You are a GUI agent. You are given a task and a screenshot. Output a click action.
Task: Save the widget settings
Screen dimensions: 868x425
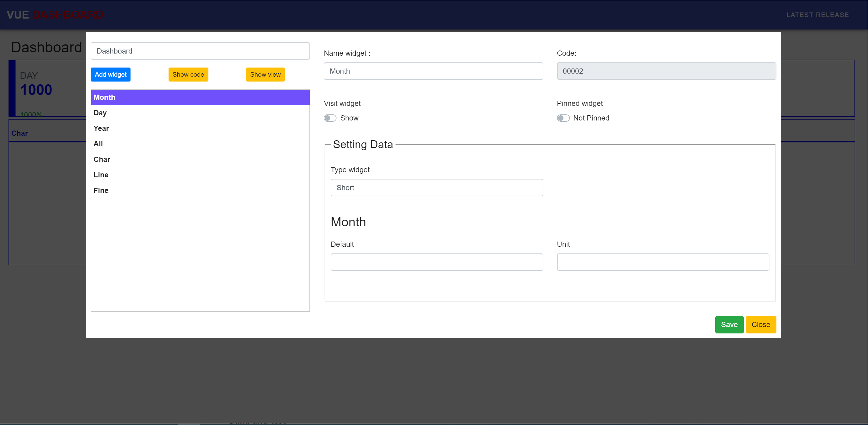click(729, 324)
